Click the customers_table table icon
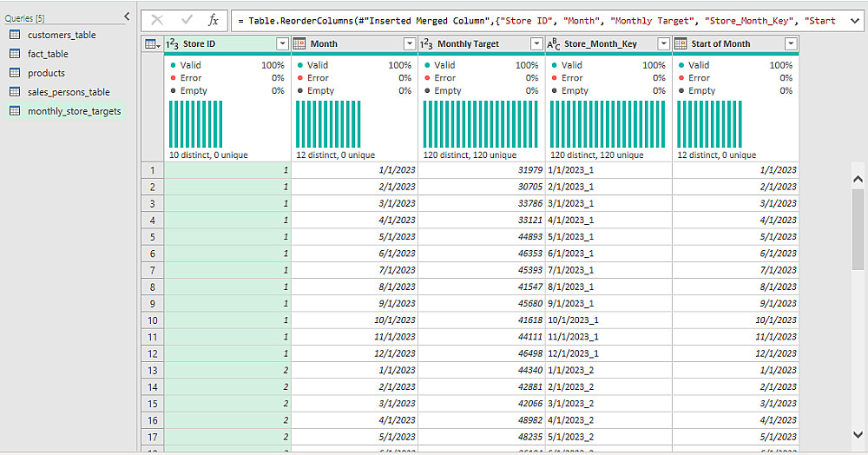The image size is (868, 455). 15,35
